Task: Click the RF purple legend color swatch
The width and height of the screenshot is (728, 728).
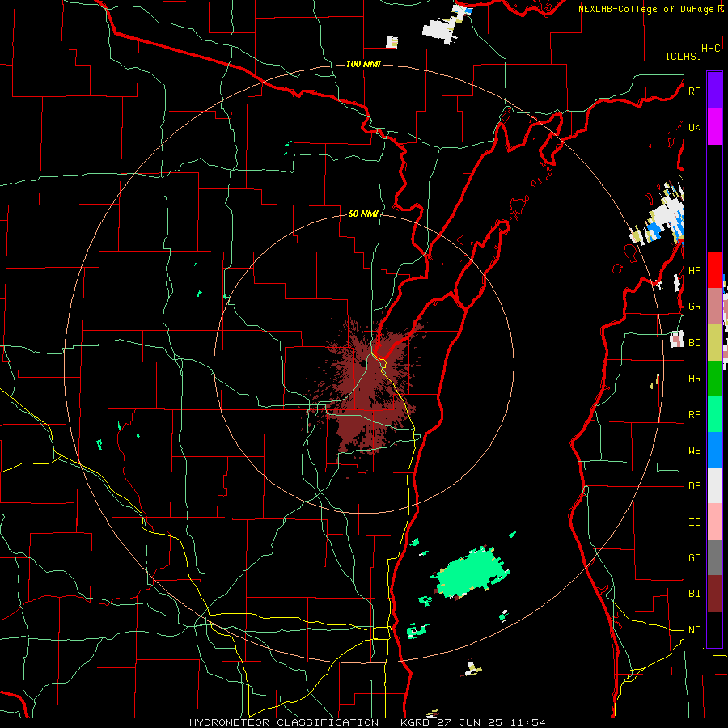Action: coord(714,91)
